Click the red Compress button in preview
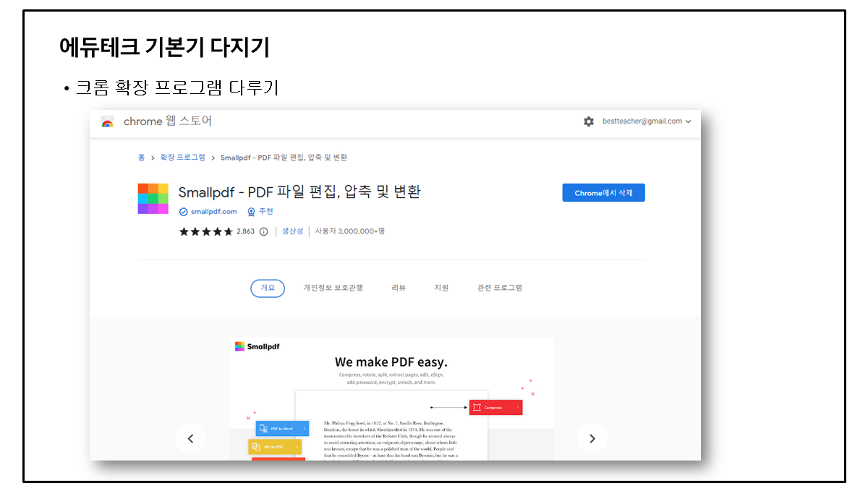 pos(495,408)
